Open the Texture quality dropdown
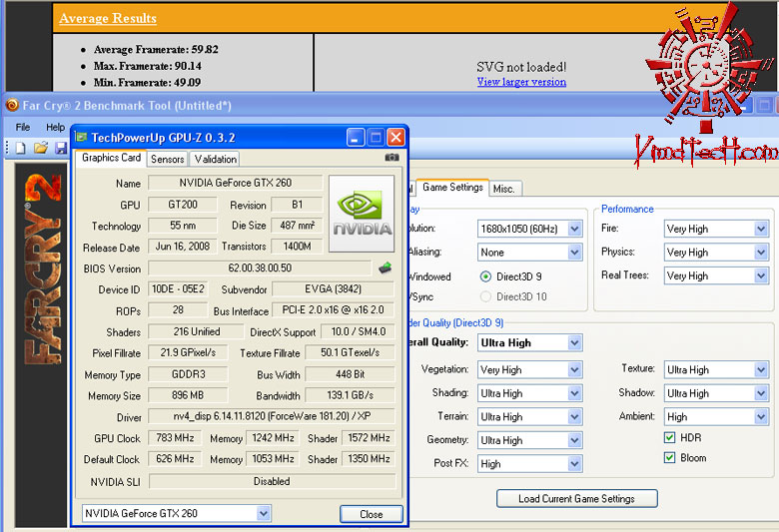 tap(716, 369)
